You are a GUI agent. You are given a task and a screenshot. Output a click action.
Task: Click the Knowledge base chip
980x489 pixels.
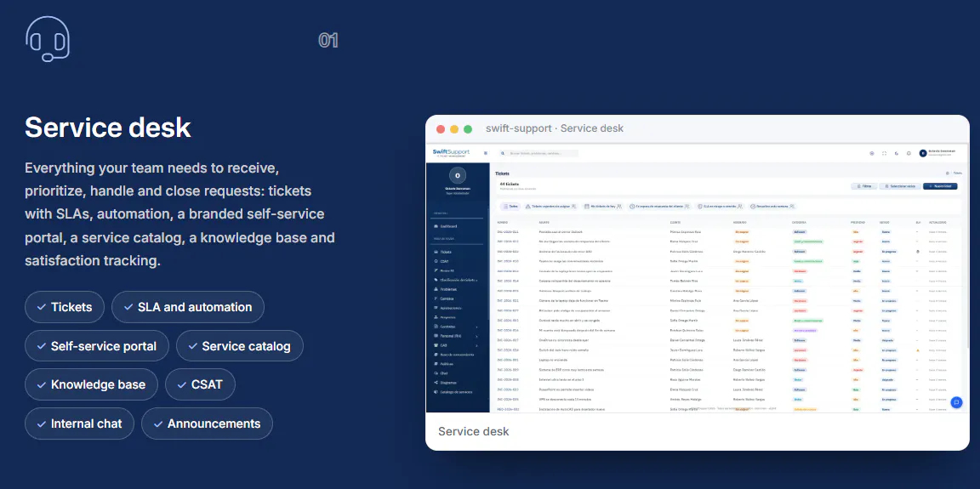point(91,384)
